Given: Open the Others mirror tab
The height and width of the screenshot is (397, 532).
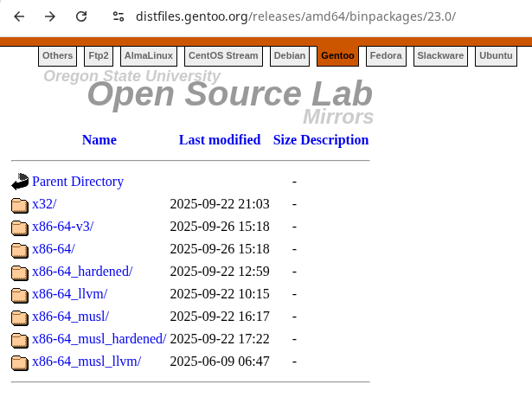Looking at the screenshot, I should click(x=57, y=55).
